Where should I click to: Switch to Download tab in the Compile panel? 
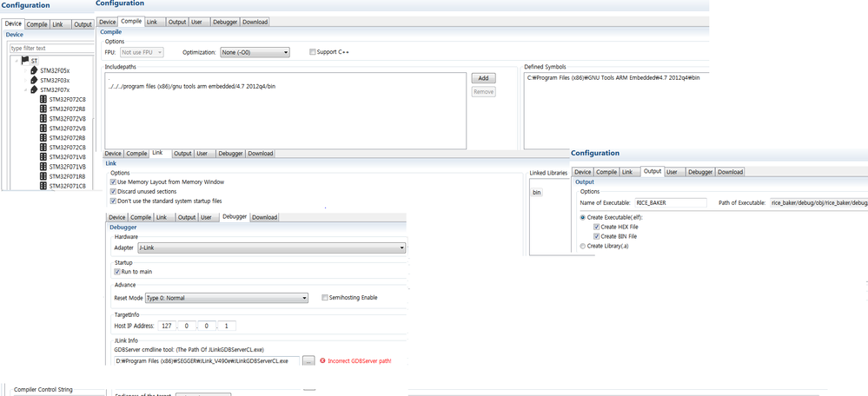255,22
